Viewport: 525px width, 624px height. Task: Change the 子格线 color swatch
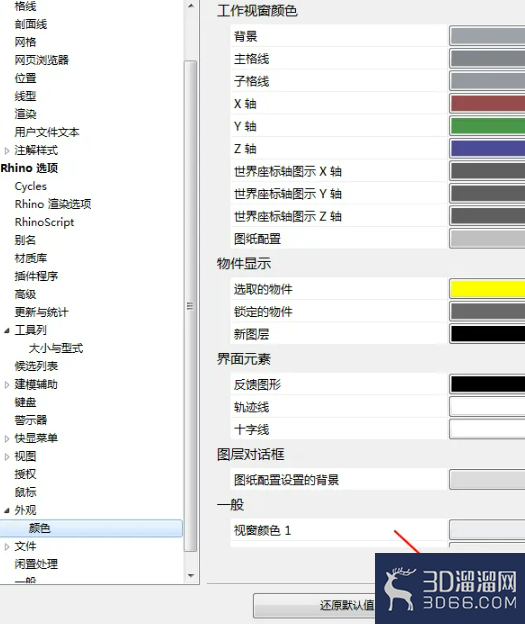[487, 81]
